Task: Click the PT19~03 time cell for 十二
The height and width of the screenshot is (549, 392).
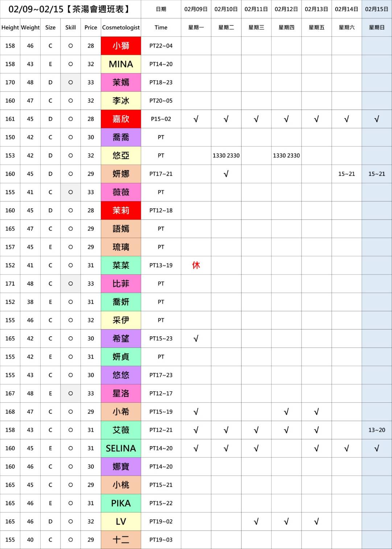Action: pos(161,540)
